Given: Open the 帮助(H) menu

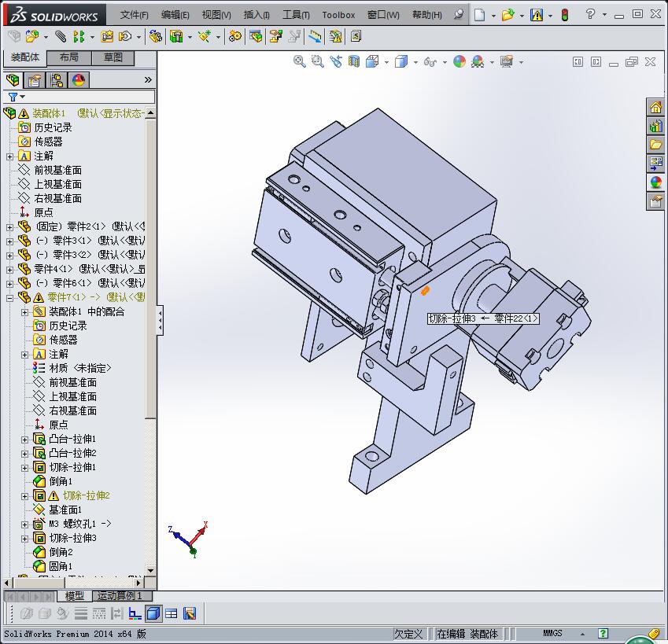Looking at the screenshot, I should tap(427, 15).
